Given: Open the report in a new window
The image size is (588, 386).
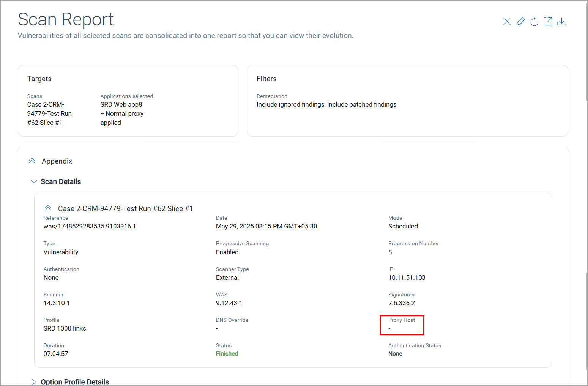Looking at the screenshot, I should coord(548,22).
